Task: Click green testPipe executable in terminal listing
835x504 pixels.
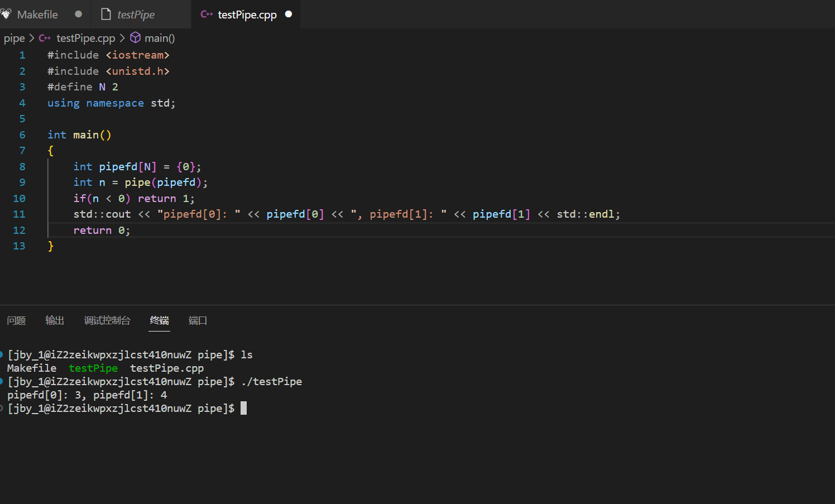Action: tap(93, 368)
